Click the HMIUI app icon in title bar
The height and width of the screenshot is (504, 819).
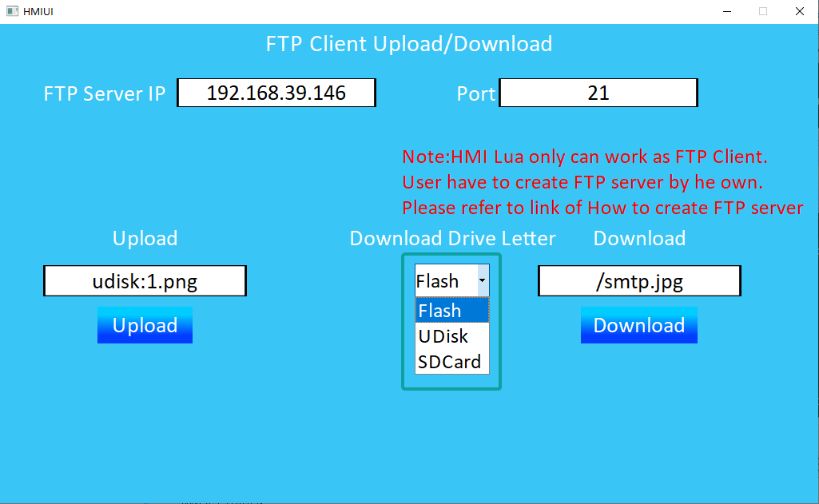point(12,11)
